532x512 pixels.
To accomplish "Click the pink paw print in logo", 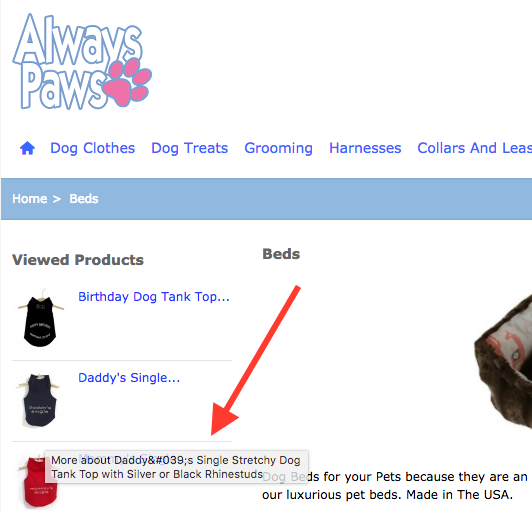I will (127, 82).
